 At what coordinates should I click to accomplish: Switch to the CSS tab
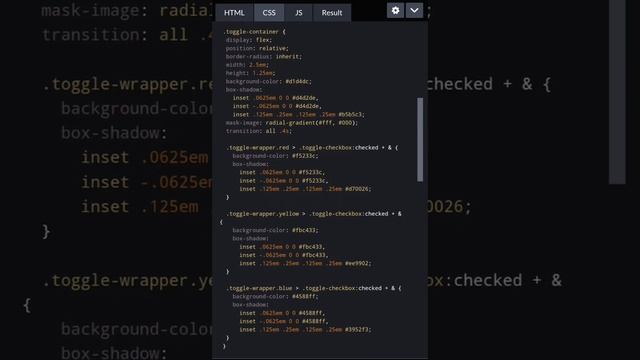coord(269,13)
